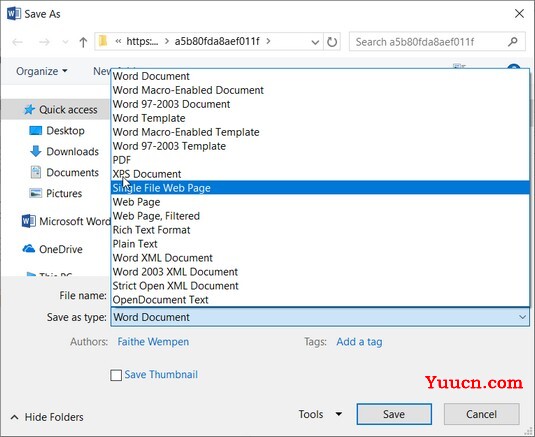535x437 pixels.
Task: Collapse the Save as type dropdown
Action: (522, 317)
